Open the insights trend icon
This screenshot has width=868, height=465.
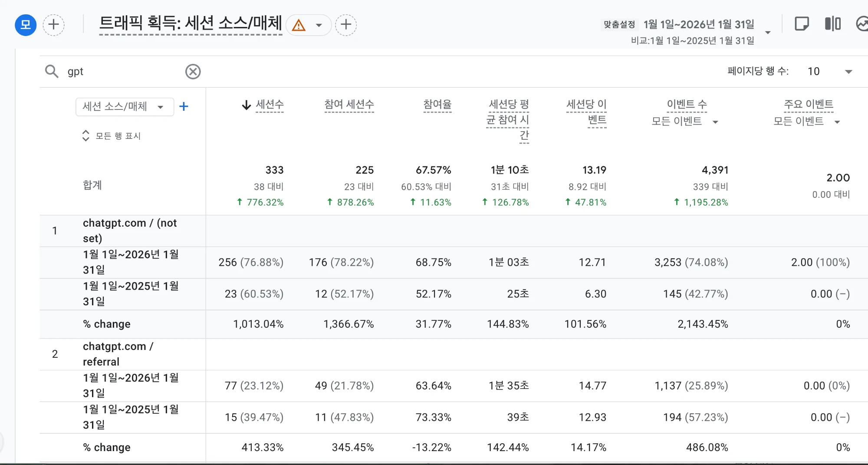pyautogui.click(x=862, y=24)
